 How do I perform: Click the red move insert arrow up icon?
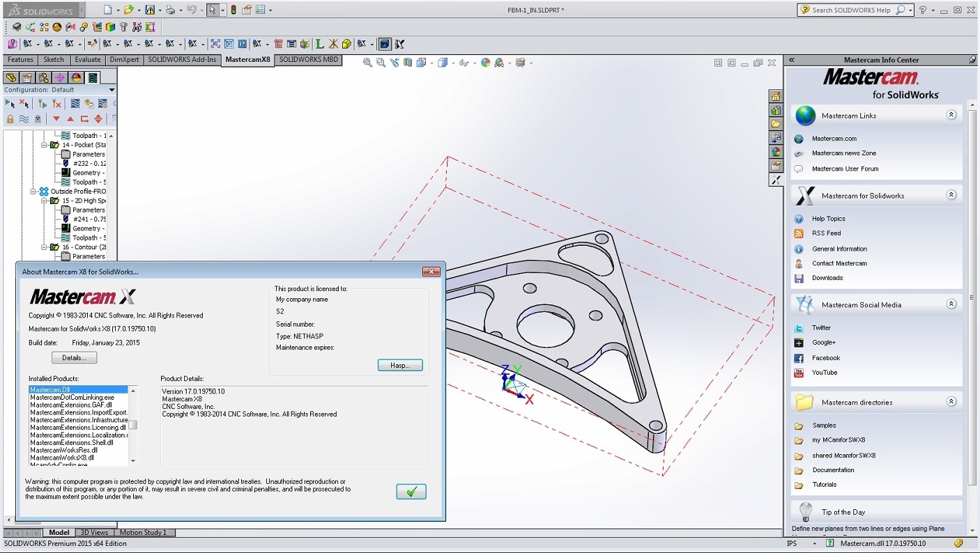70,119
